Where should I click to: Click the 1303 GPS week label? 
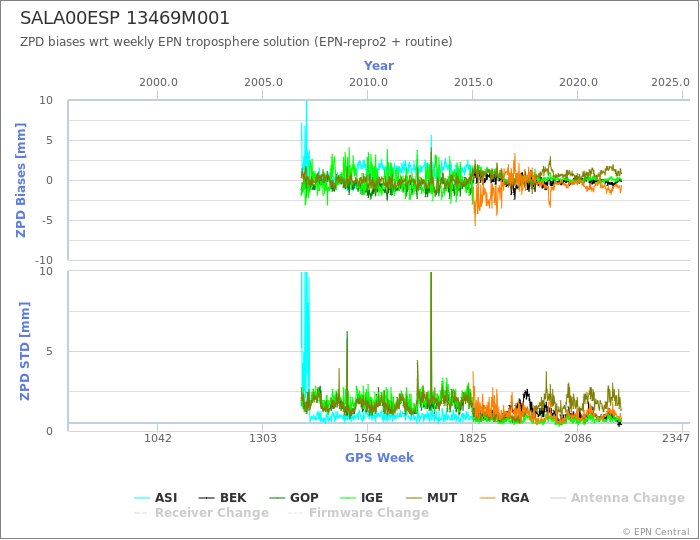262,438
